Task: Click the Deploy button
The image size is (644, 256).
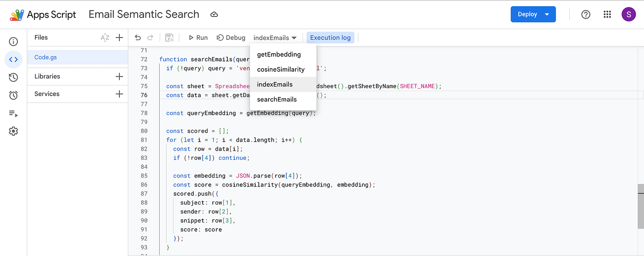Action: coord(527,14)
